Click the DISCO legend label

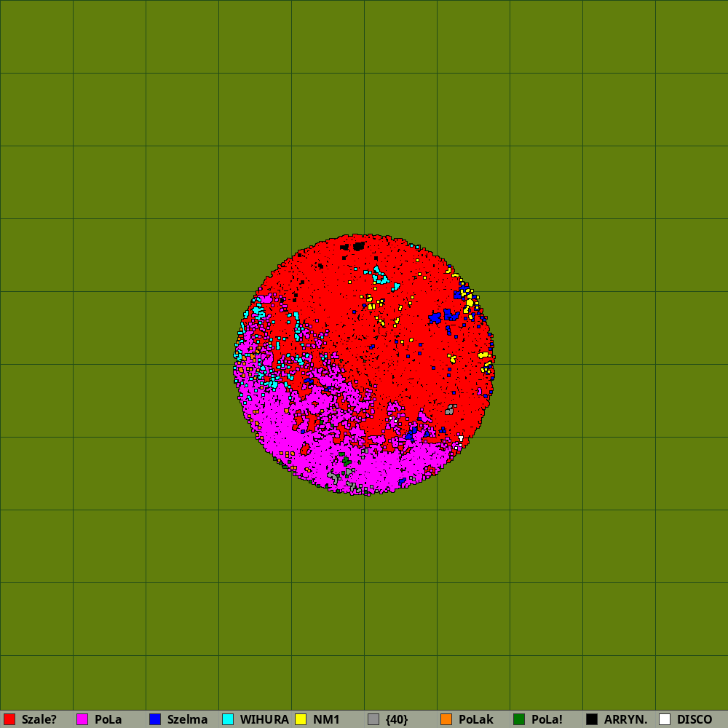tap(695, 719)
